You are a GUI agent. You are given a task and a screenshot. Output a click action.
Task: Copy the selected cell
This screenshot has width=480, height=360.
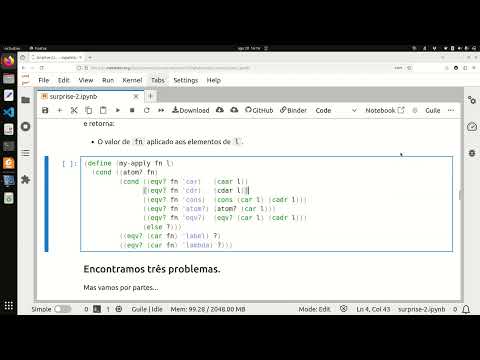pos(89,110)
